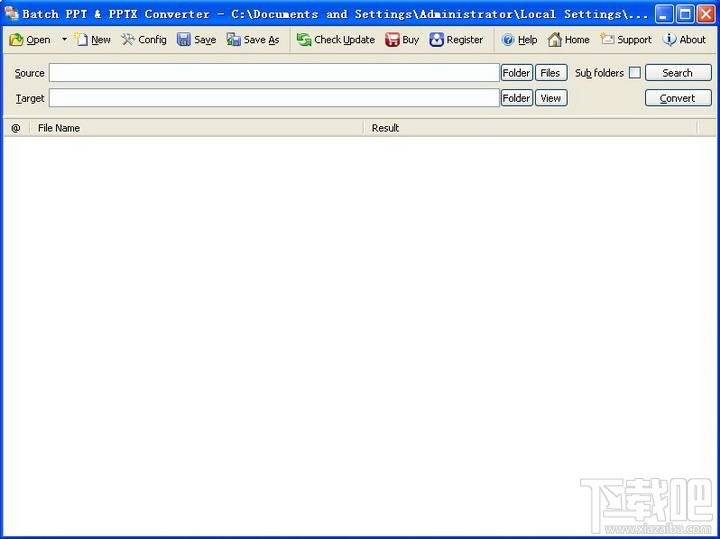
Task: Choose Save As in toolbar
Action: coord(253,40)
